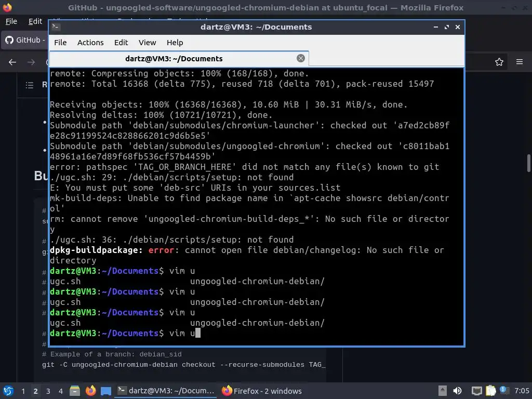Click the red 'error' text in terminal
The image size is (532, 399).
coord(161,250)
